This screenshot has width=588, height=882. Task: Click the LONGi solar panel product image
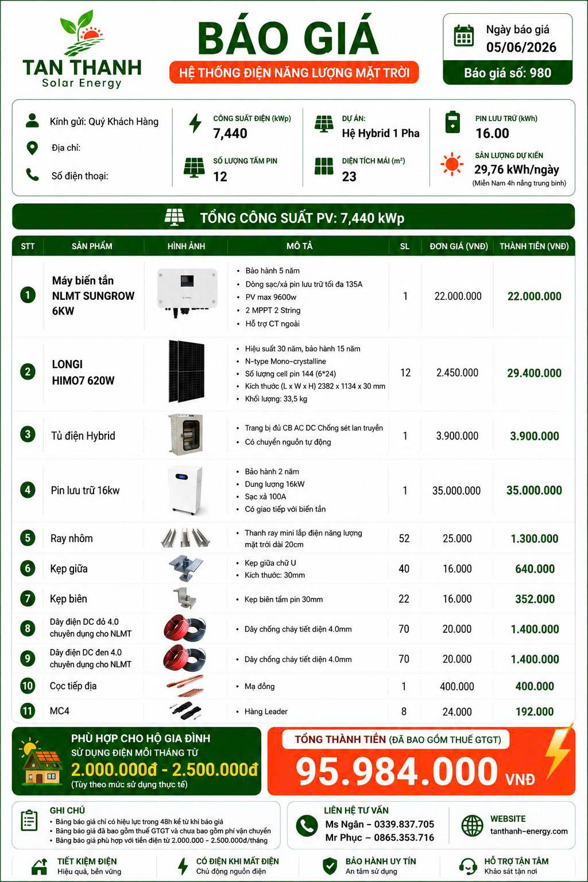coord(186,371)
